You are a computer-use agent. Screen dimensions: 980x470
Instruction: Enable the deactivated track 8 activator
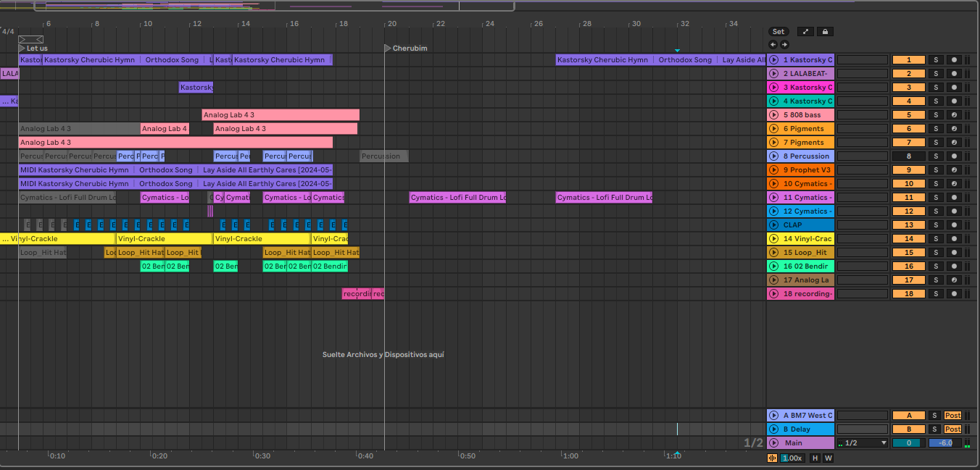[908, 156]
